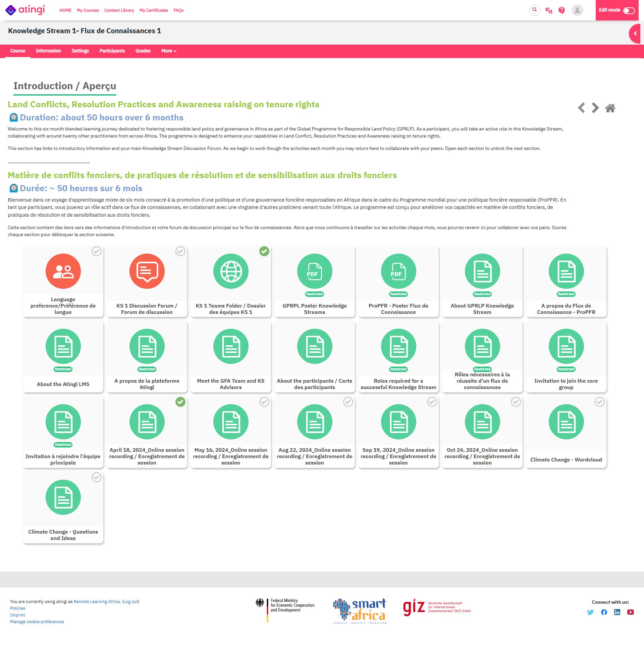Open My Courses in navigation
644x646 pixels.
point(88,10)
